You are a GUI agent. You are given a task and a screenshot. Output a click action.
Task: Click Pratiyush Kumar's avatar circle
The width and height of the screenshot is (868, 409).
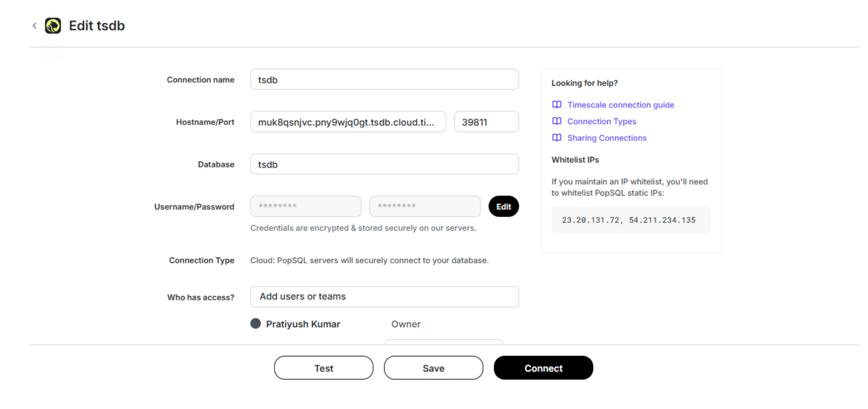click(255, 323)
